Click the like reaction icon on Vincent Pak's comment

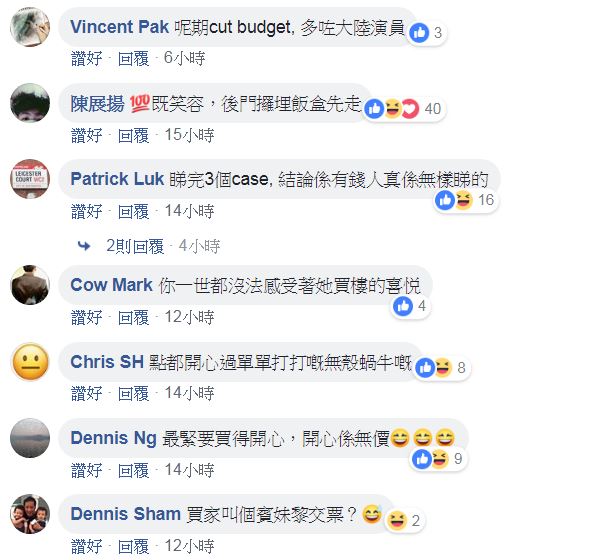(x=419, y=33)
